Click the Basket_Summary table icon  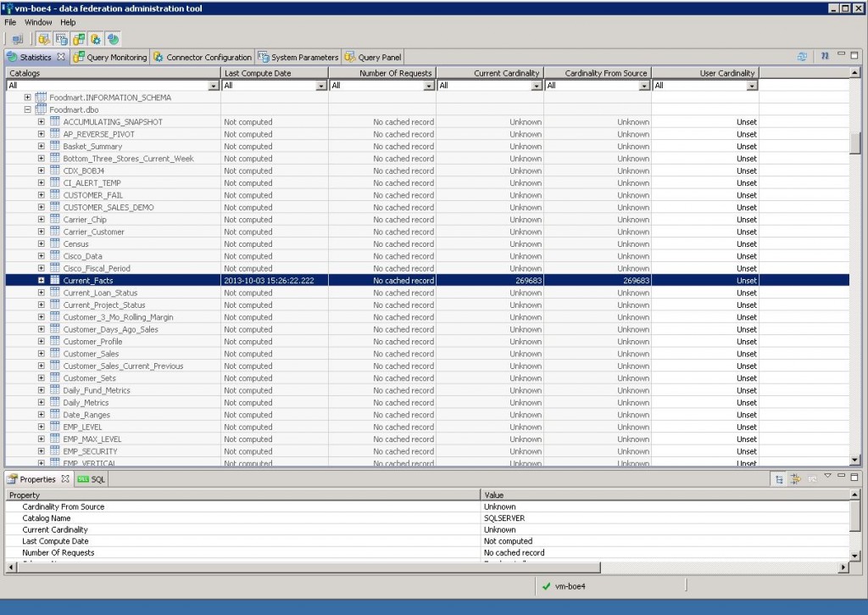(55, 146)
